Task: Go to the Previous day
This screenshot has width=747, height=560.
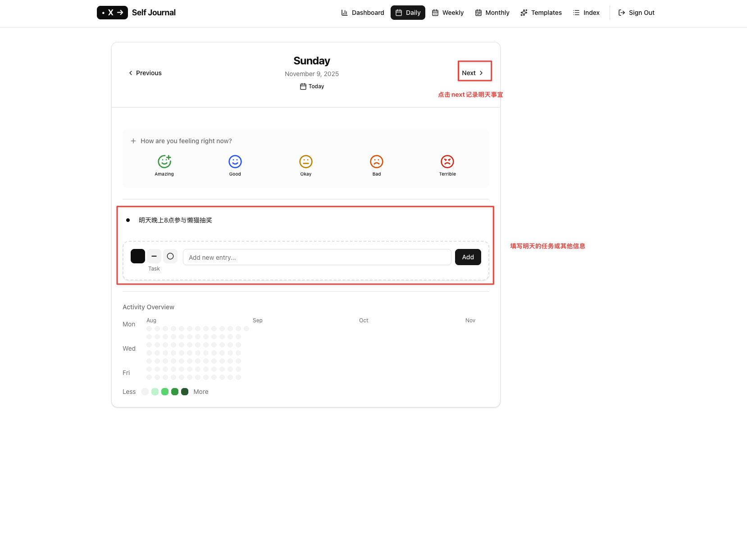Action: point(145,73)
